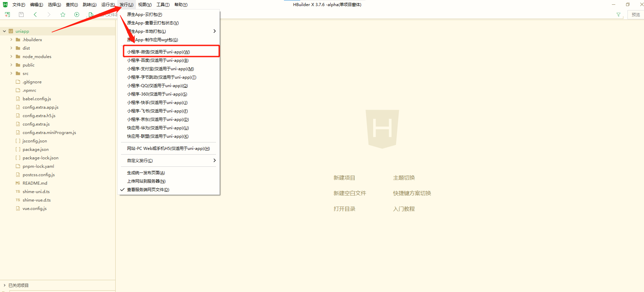
Task: Click the vue.config.js file icon
Action: (18, 208)
